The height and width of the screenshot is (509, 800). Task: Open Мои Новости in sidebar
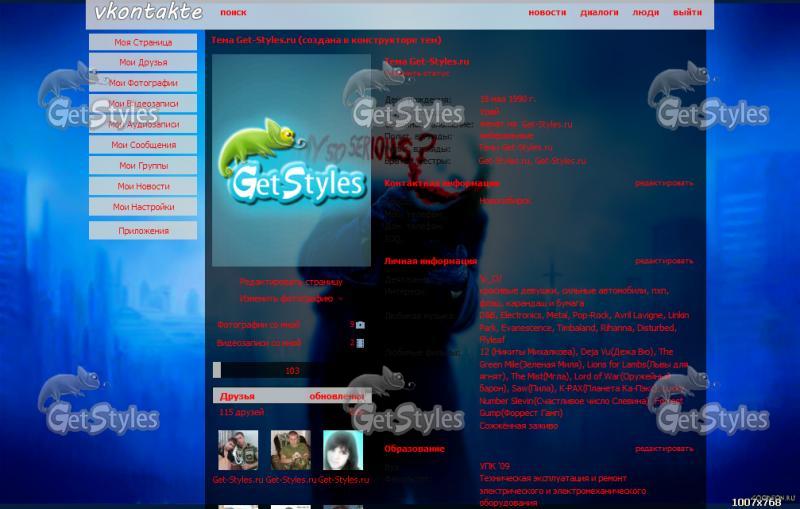[143, 186]
